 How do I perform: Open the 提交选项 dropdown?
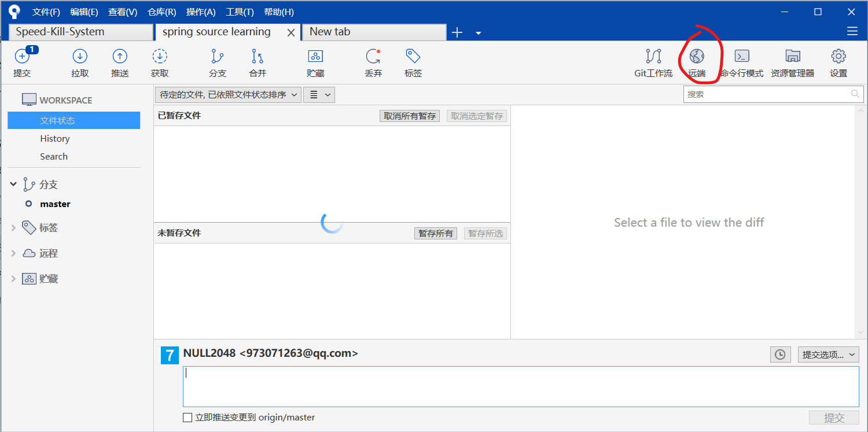point(828,355)
